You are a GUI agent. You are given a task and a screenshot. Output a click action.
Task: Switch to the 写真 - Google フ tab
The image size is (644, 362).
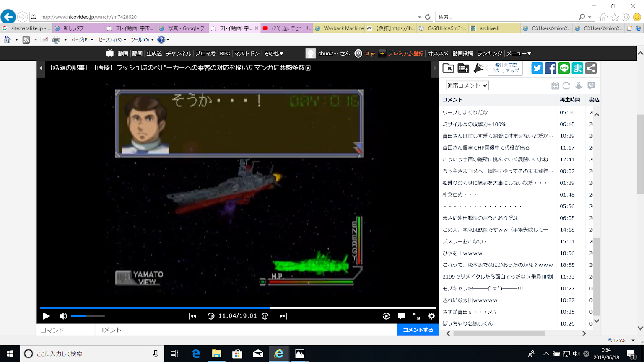coord(183,28)
